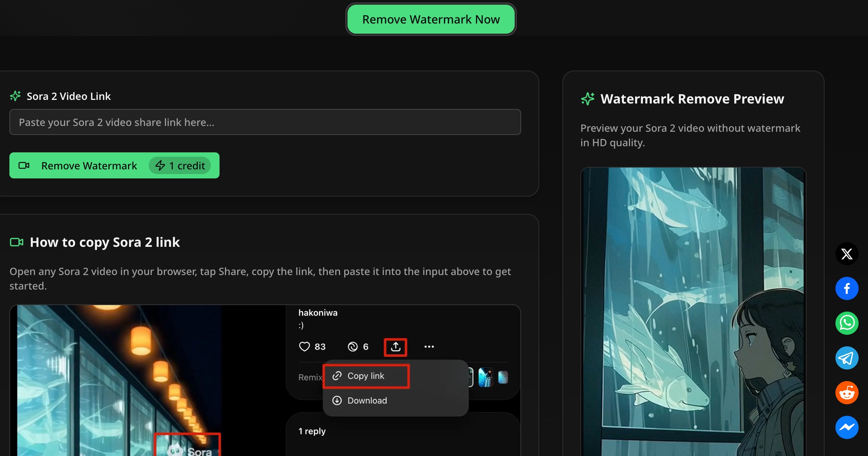Click the blue remix thumbnail beside Remix
Screen dimensions: 868x456
point(485,377)
